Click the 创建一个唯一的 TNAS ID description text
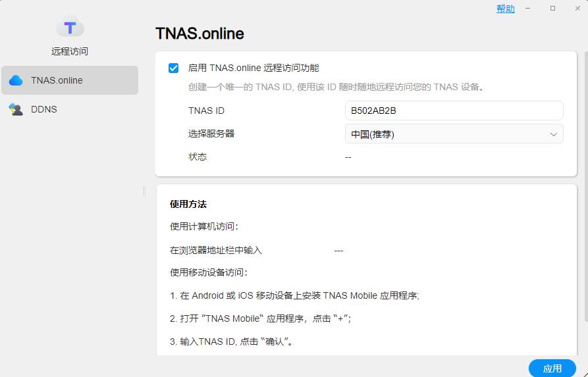This screenshot has height=377, width=588. click(x=336, y=87)
